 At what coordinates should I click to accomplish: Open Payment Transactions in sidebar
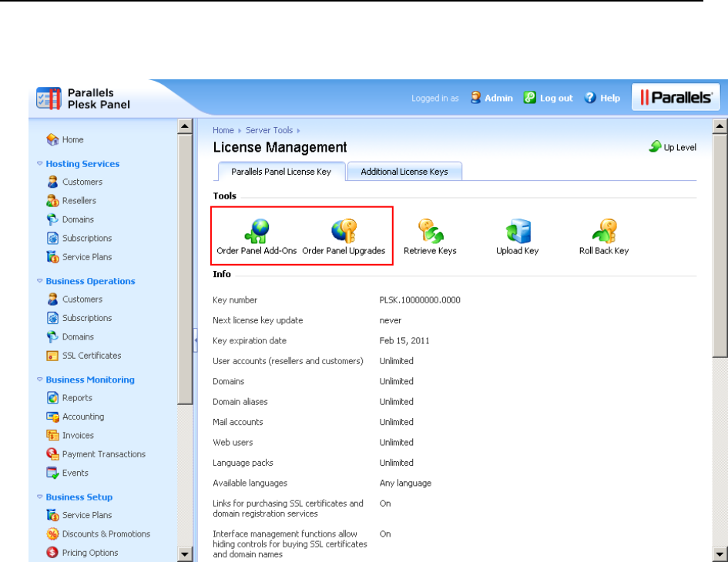[104, 454]
